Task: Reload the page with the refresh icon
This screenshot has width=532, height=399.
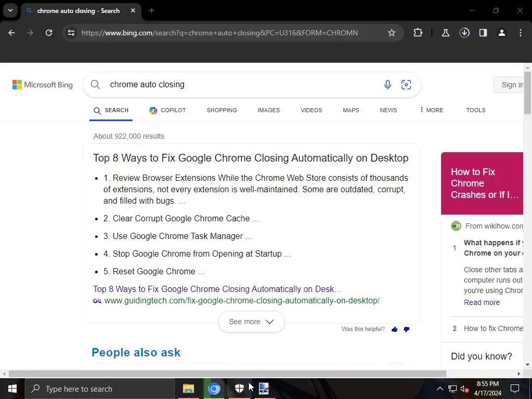Action: 49,33
